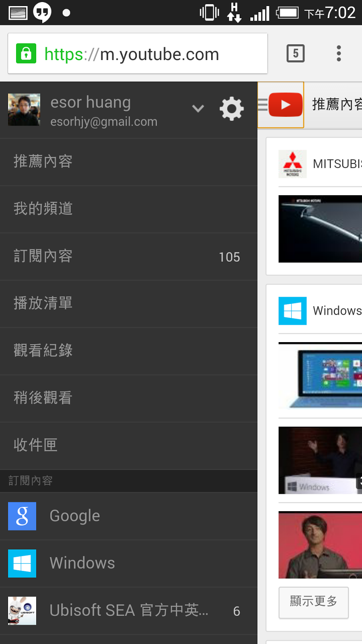The height and width of the screenshot is (644, 362).
Task: Tap the mobile data H indicator icon
Action: point(234,12)
